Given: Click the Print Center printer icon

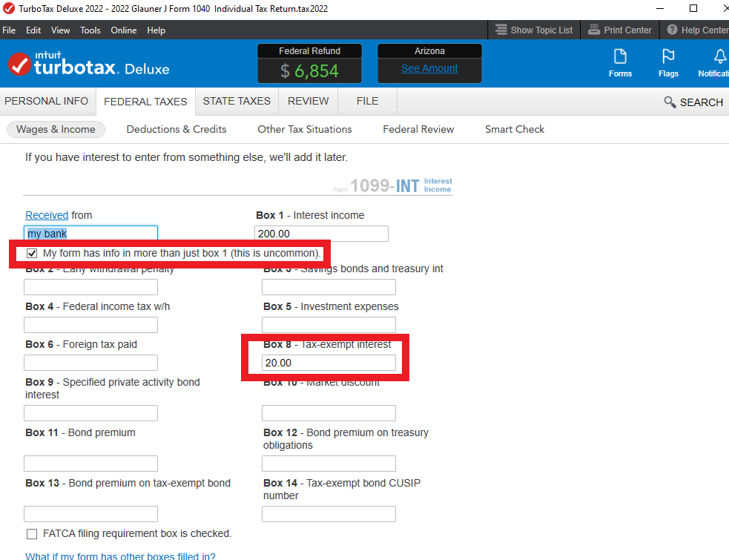Looking at the screenshot, I should click(594, 30).
